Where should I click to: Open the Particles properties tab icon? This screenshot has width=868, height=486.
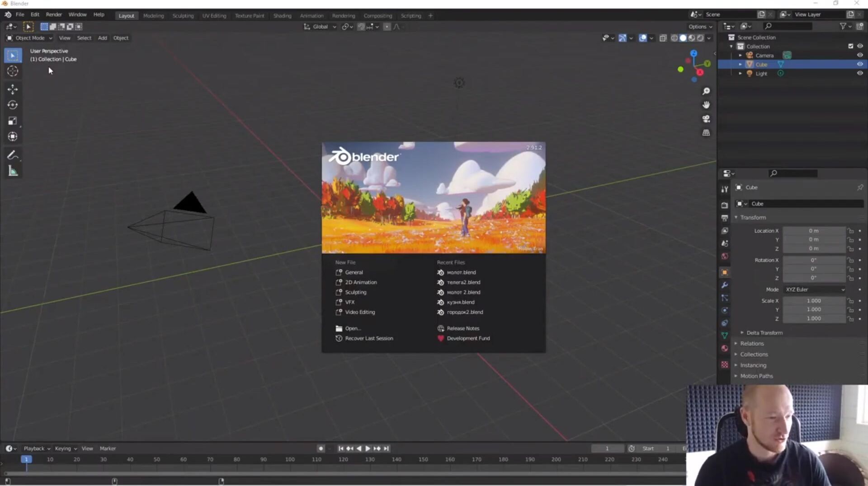[725, 298]
